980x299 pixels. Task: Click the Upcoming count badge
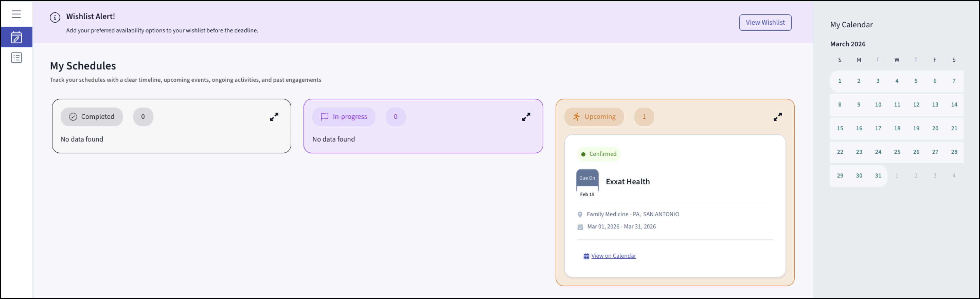644,117
